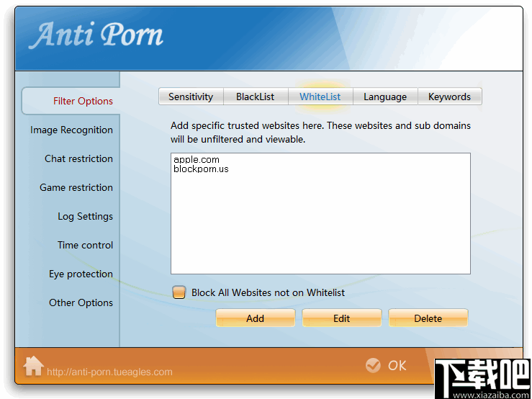Click the OK checkmark icon
Viewport: 532px width, 399px height.
373,366
